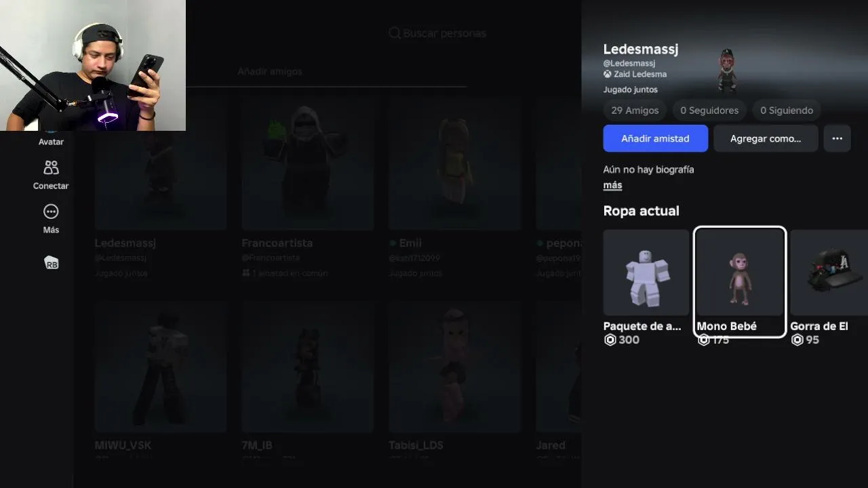Click Añadir amistad button
The width and height of the screenshot is (868, 488).
tap(656, 138)
